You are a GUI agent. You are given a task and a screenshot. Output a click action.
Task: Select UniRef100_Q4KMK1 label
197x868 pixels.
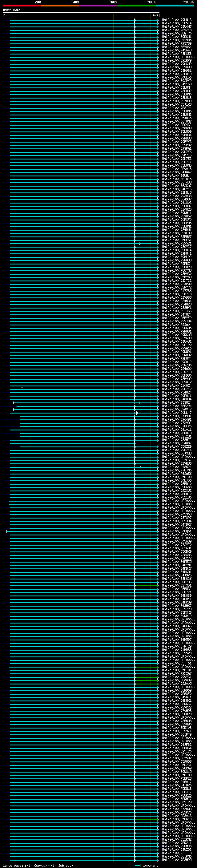[177, 700]
